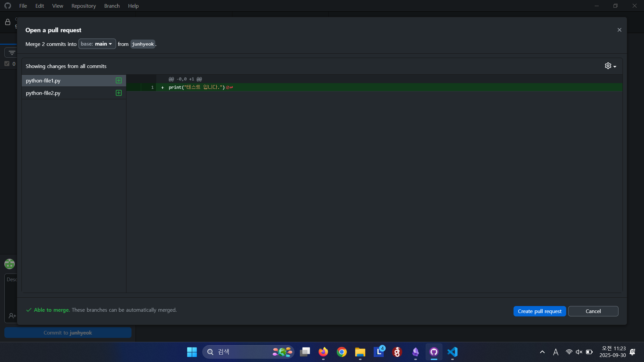Select python-file1.py in the file list

pyautogui.click(x=74, y=80)
